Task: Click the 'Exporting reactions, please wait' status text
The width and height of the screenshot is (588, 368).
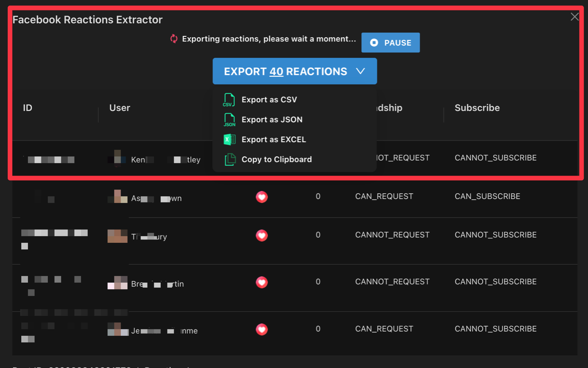Action: [x=269, y=39]
